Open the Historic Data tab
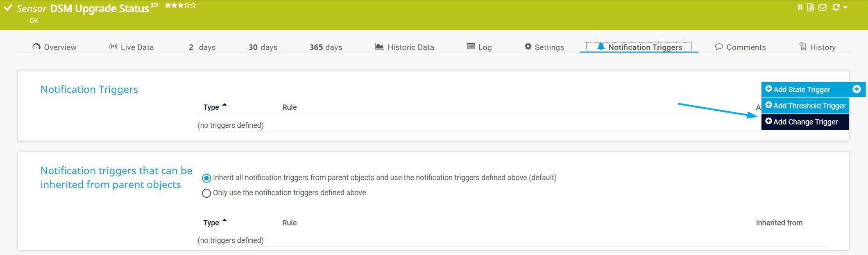 pos(404,47)
